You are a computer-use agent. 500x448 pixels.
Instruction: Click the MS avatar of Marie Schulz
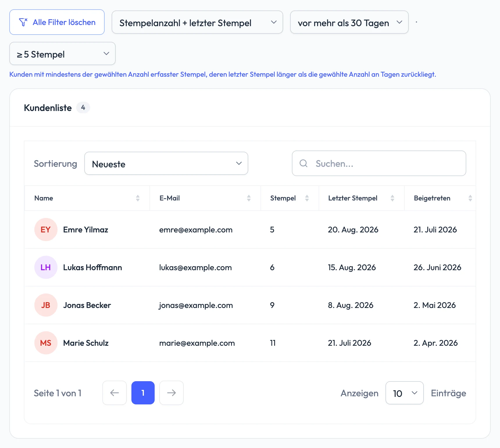pyautogui.click(x=46, y=343)
